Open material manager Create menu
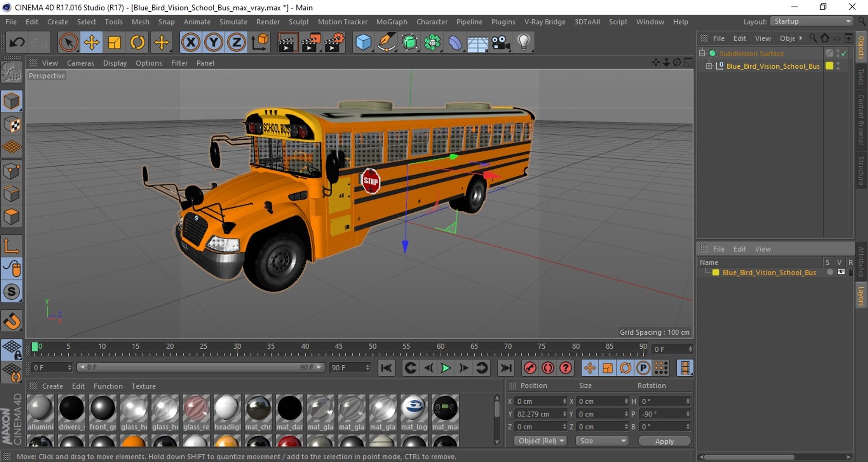Screen dimensions: 868x462 [52, 386]
